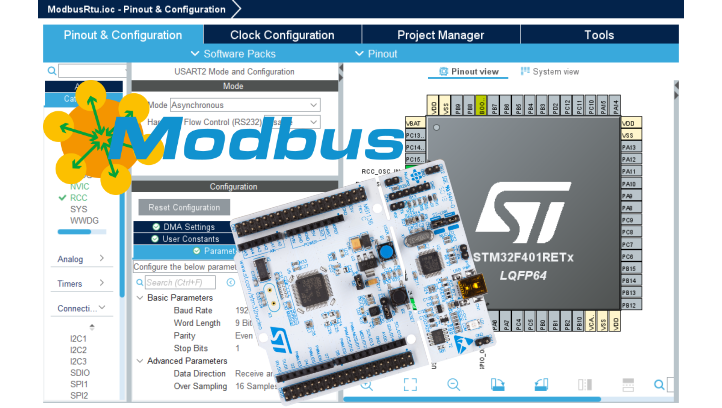722x408 pixels.
Task: Click the System view grid icon
Action: [x=525, y=71]
